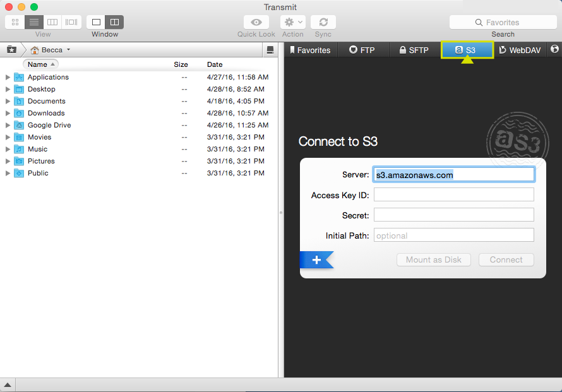Toggle the bottom transfers panel arrow

pyautogui.click(x=8, y=385)
